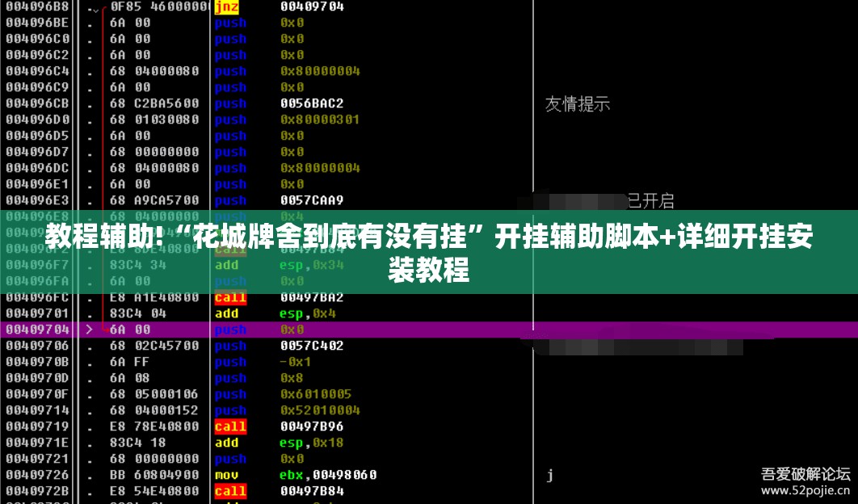Click the operand 0x6010005
Screen dimensions: 858x504
click(316, 394)
